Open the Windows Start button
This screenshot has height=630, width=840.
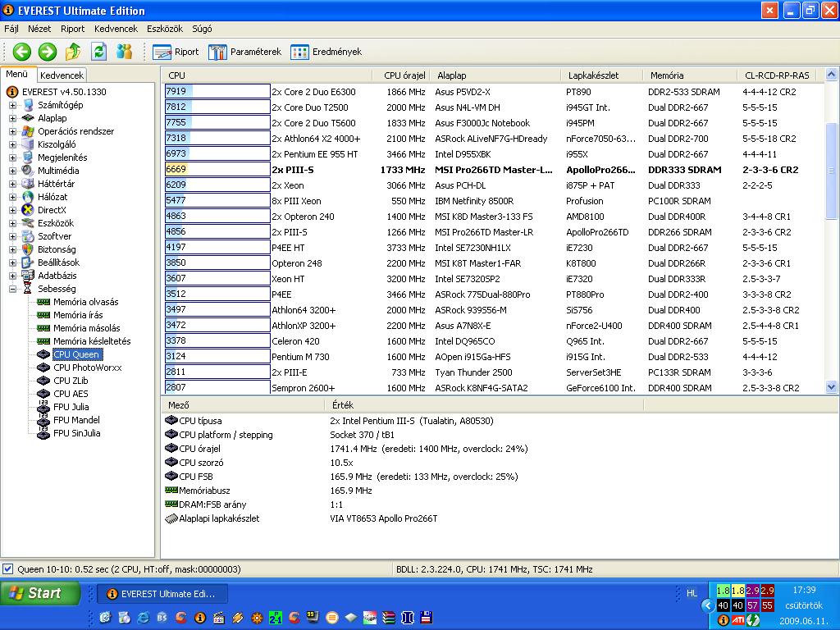click(x=40, y=593)
